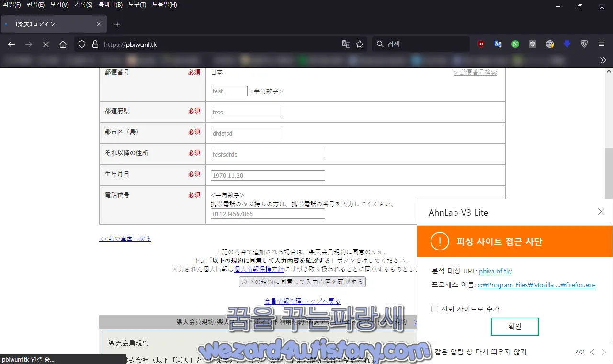Open the pbiwunf.tk/ link in AhnLab popup
The image size is (613, 364).
point(496,271)
